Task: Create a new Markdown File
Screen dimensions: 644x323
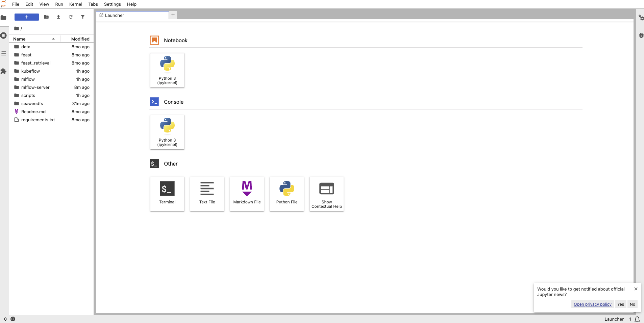Action: (x=247, y=194)
